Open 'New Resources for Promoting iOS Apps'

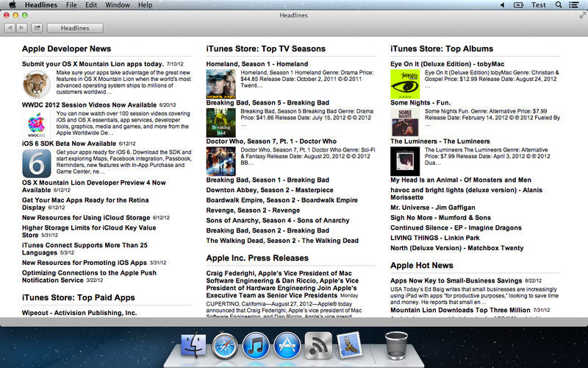click(x=85, y=263)
